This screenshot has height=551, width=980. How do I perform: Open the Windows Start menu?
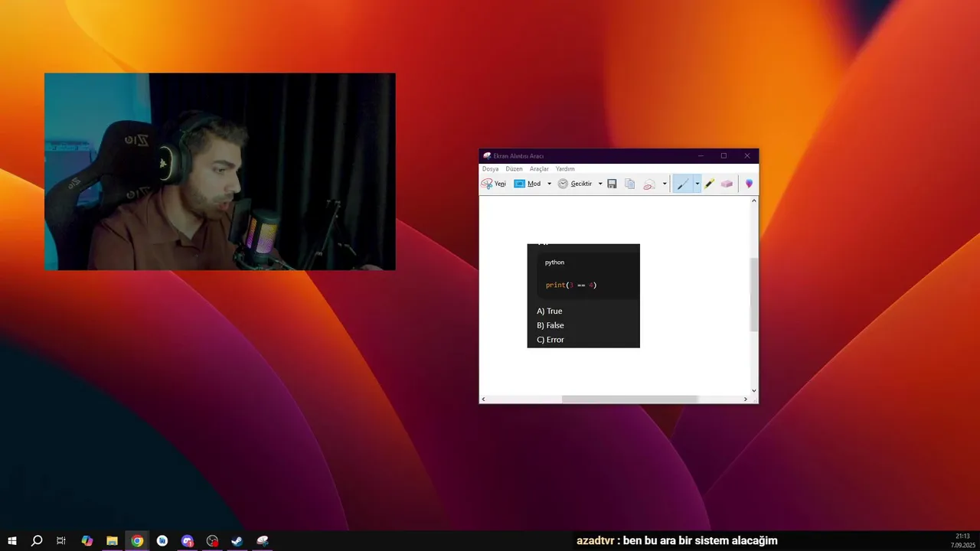point(11,541)
